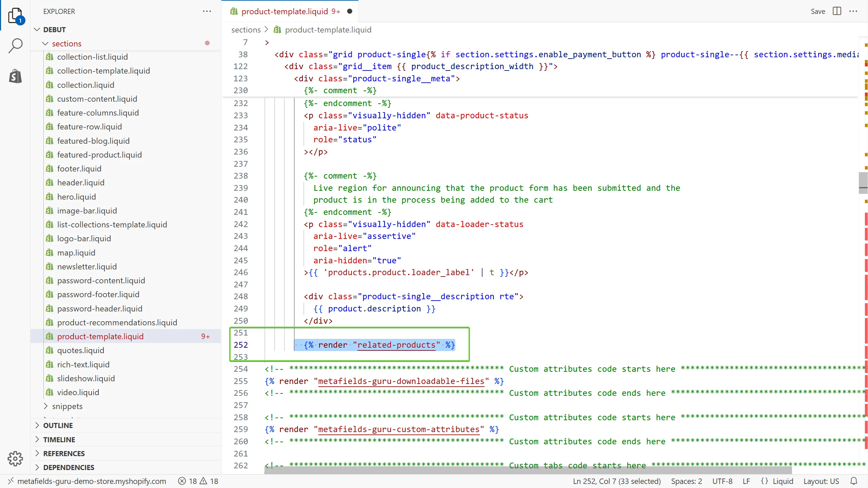Click line number 252 in the gutter
This screenshot has width=868, height=488.
(x=241, y=345)
